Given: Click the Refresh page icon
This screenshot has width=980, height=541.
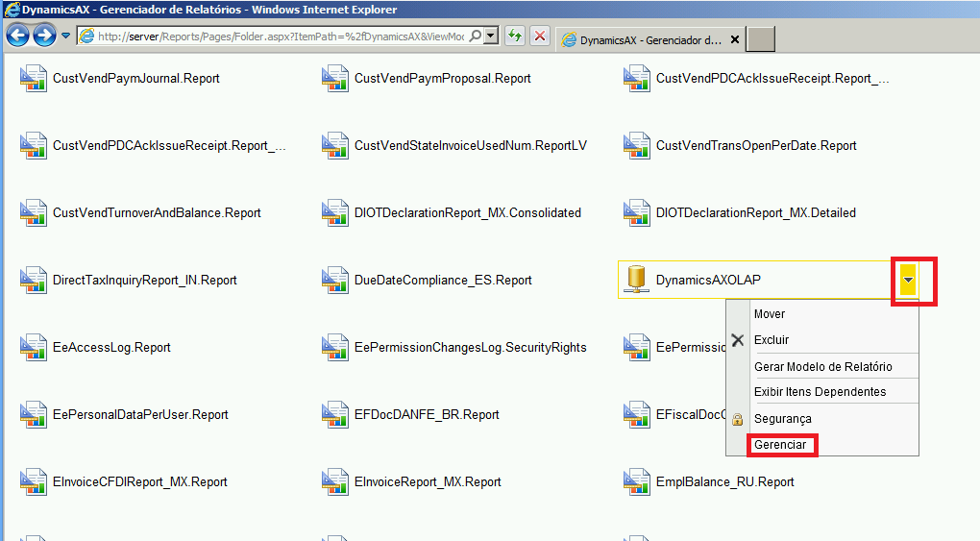Looking at the screenshot, I should tap(514, 37).
